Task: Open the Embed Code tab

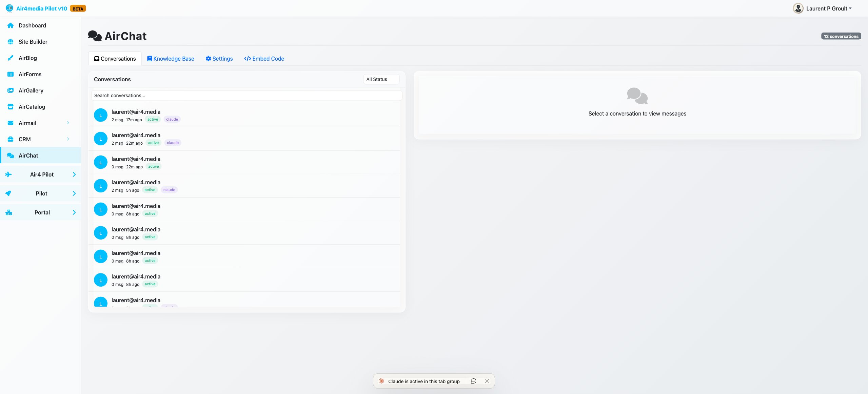Action: pos(264,58)
